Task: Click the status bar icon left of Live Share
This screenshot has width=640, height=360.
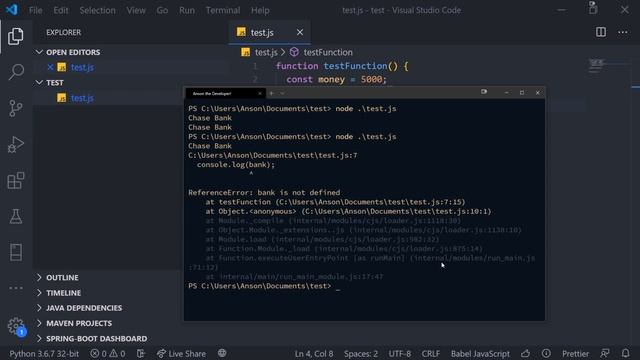Action: pos(141,353)
